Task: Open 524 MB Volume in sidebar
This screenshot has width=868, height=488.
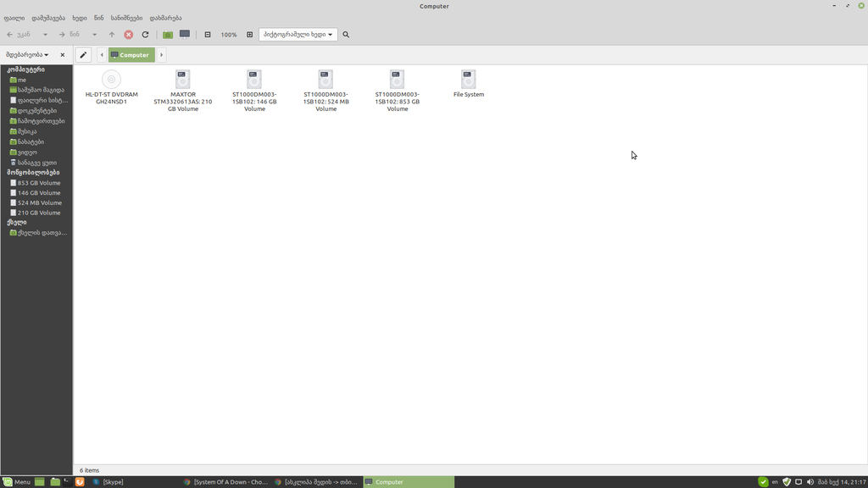Action: click(x=36, y=202)
